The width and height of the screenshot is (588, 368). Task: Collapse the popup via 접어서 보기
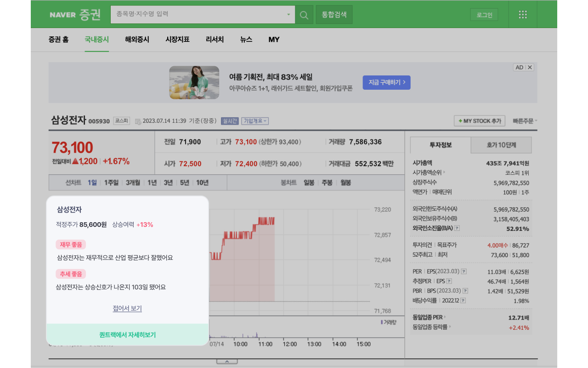coord(127,308)
